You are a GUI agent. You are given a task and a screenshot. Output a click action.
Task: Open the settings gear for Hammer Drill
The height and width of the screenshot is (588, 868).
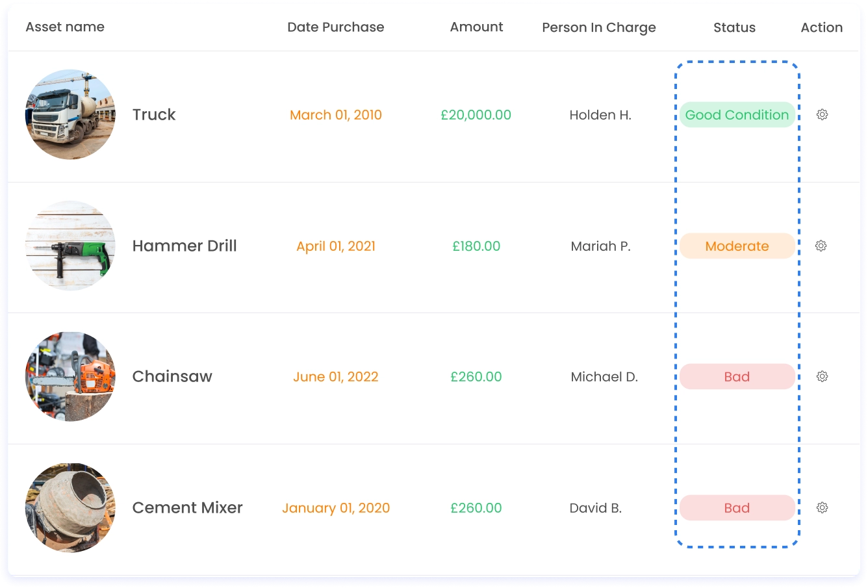[x=821, y=246]
